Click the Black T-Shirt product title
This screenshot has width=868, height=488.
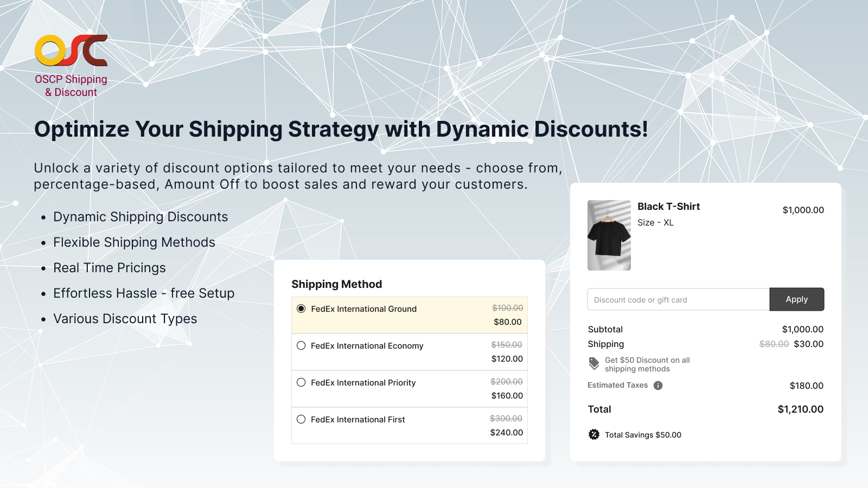[669, 206]
